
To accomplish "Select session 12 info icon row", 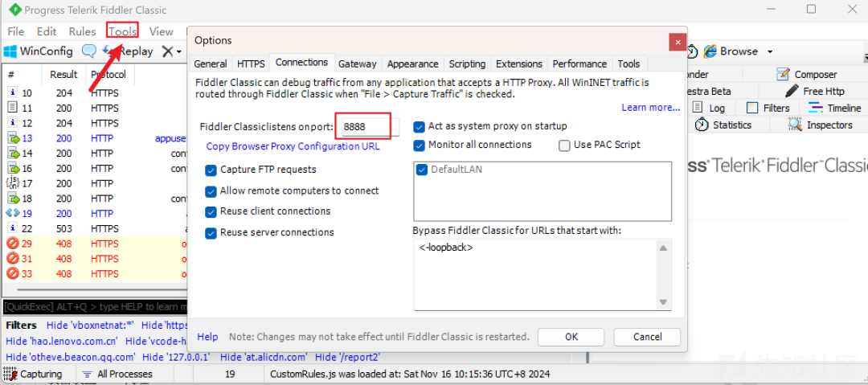I will (x=12, y=123).
